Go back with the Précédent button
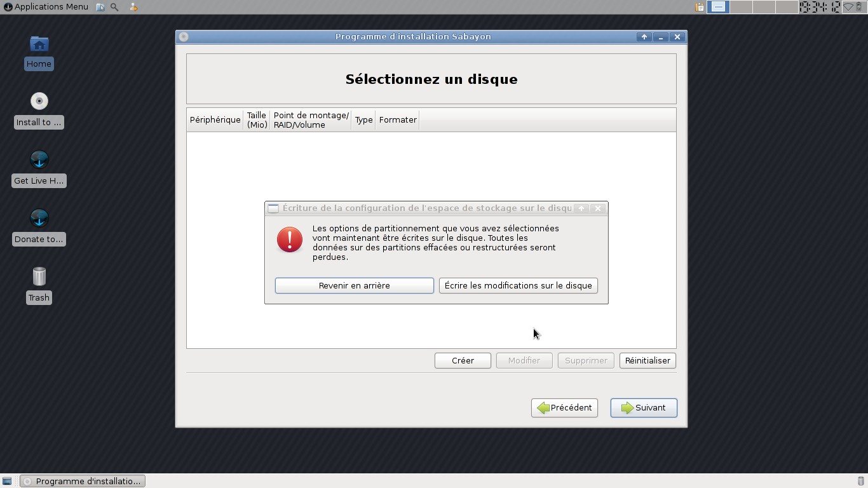Screen dimensions: 868x488 click(x=564, y=407)
